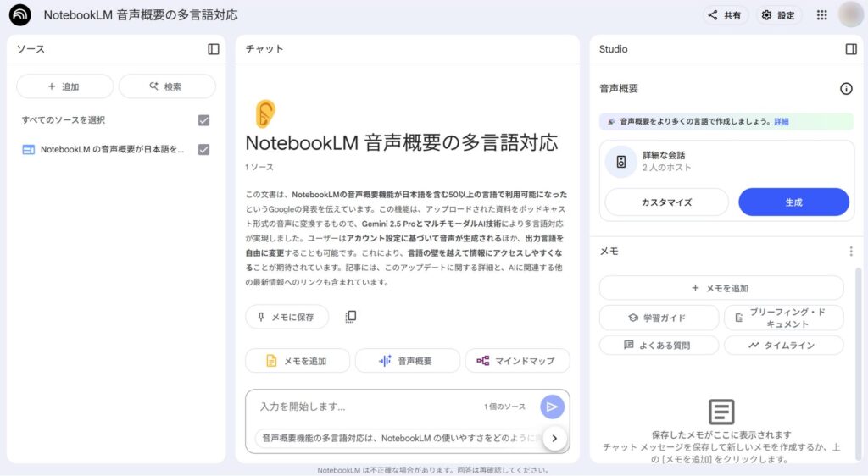Click the notebook title at top
Image resolution: width=868 pixels, height=476 pixels.
(x=141, y=15)
